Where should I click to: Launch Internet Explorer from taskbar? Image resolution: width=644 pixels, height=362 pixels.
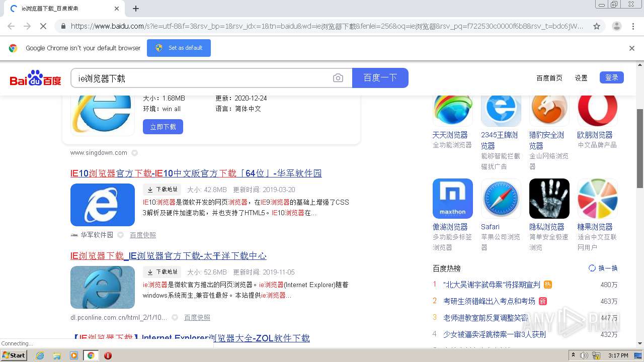(40, 355)
